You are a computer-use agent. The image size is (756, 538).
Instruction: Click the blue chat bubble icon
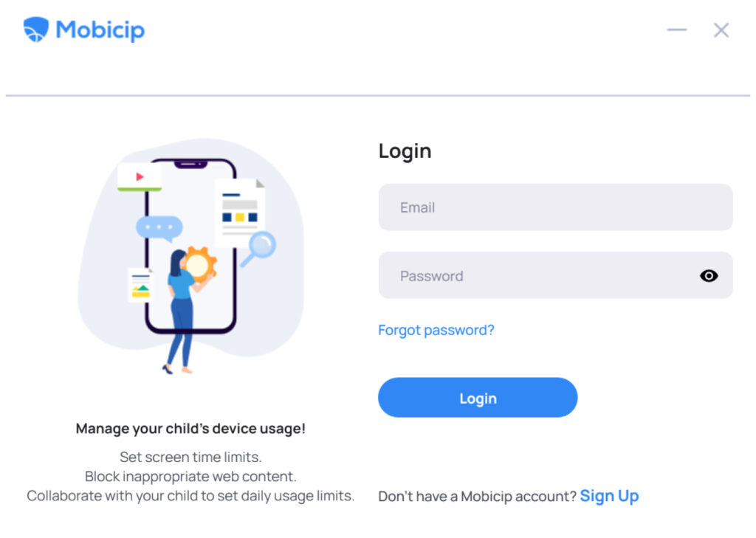point(159,229)
